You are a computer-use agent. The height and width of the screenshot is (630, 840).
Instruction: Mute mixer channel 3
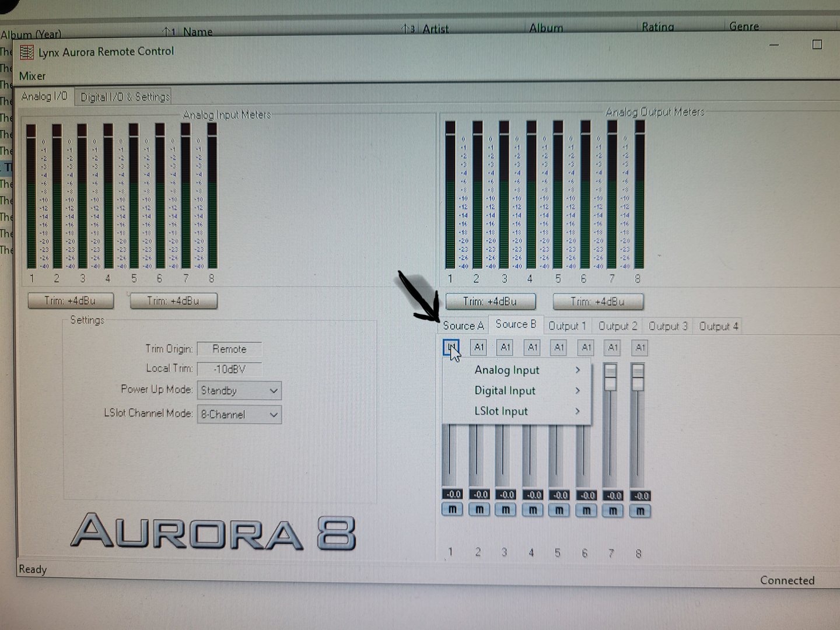(506, 510)
